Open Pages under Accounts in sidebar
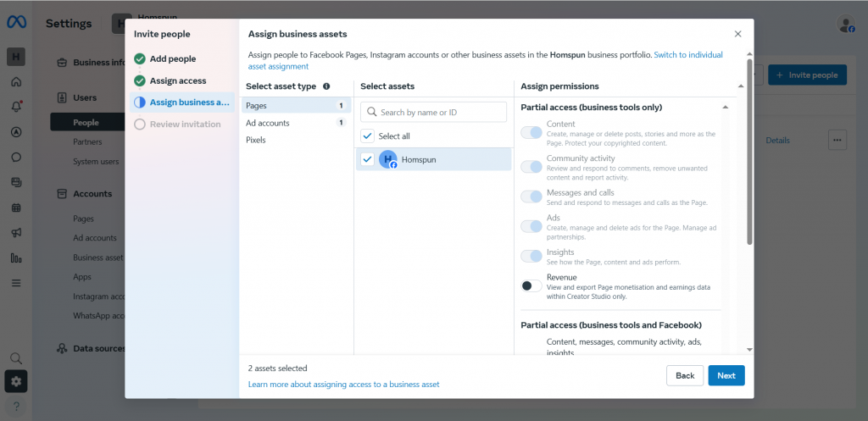868x421 pixels. pos(84,219)
